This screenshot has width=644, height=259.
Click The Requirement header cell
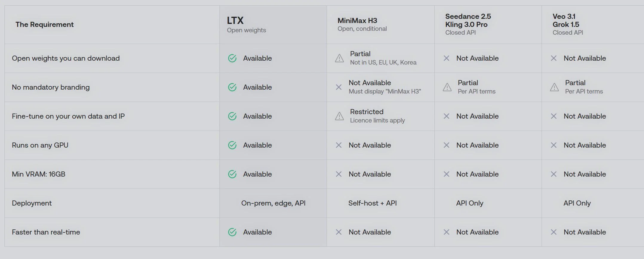pyautogui.click(x=112, y=24)
